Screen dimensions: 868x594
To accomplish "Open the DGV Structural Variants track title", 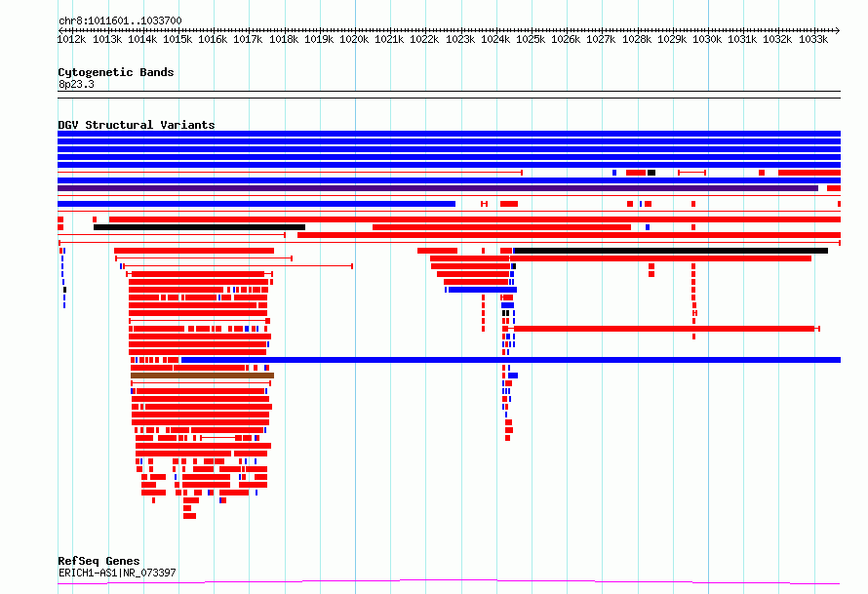I will [x=137, y=125].
